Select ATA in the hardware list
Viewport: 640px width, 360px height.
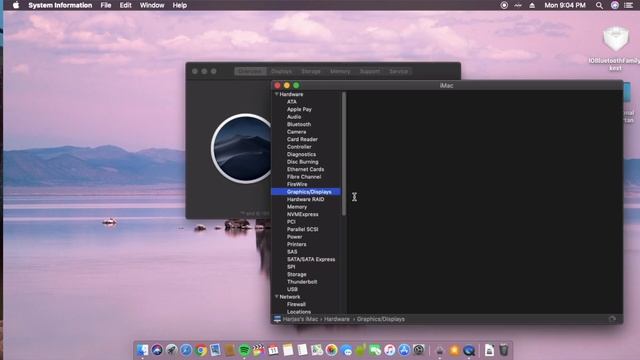(x=291, y=102)
